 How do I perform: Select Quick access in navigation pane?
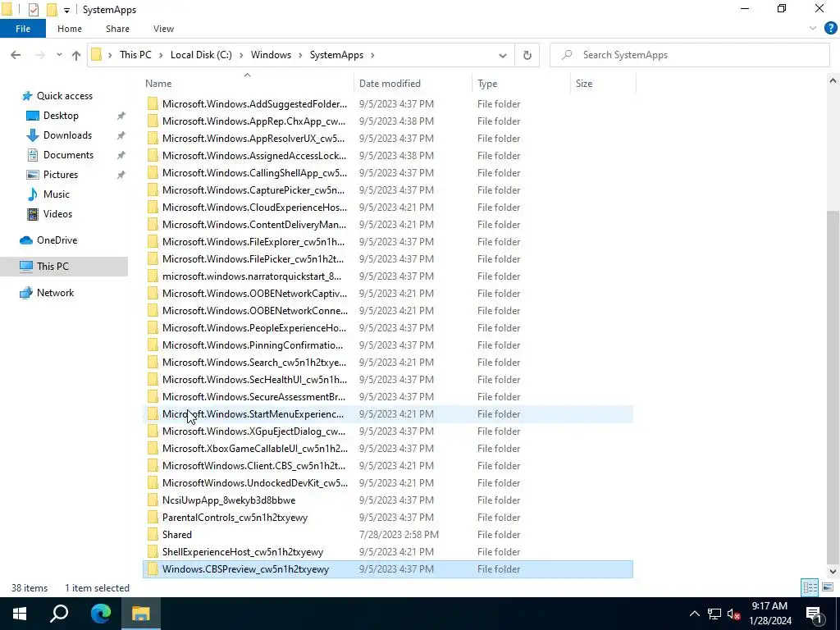pos(64,96)
